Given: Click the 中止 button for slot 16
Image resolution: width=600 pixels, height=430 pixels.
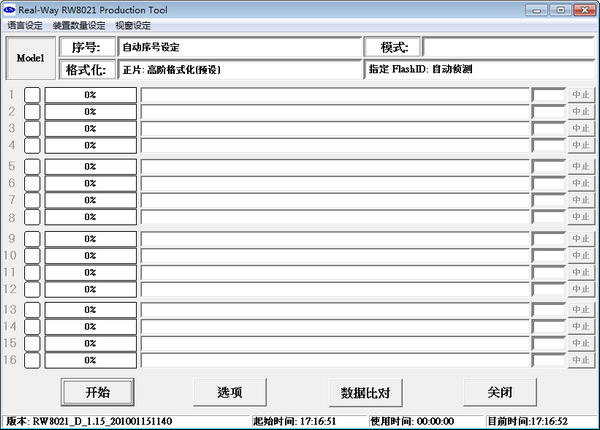Looking at the screenshot, I should [x=581, y=360].
